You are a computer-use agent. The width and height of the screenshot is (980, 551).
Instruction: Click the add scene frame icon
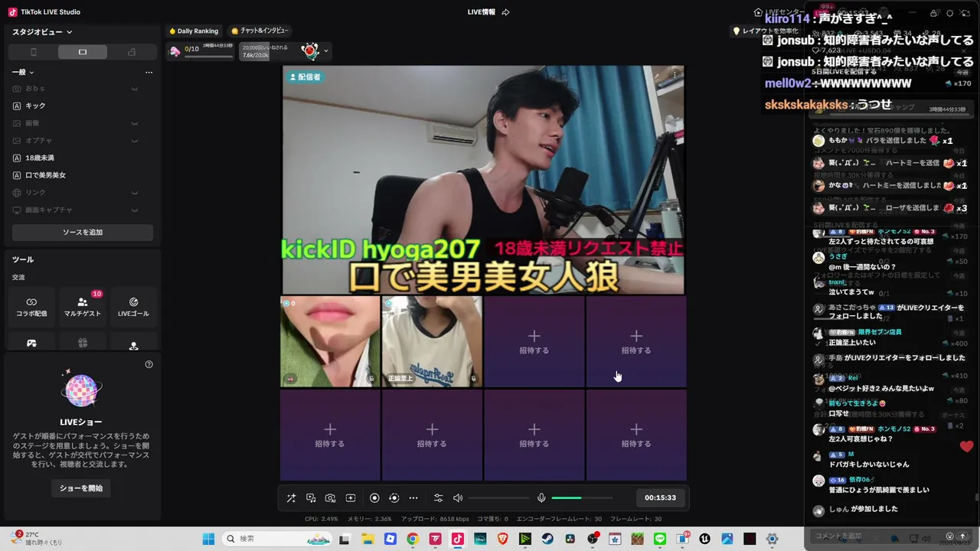click(x=351, y=498)
